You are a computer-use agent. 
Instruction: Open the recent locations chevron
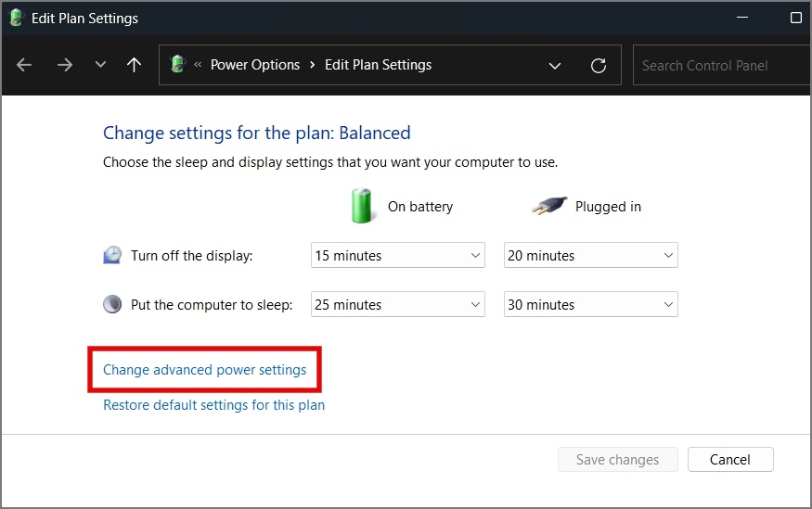[100, 65]
